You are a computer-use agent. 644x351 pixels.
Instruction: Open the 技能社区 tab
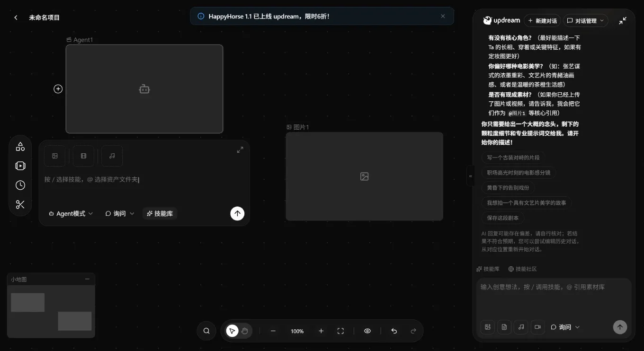[x=522, y=269]
